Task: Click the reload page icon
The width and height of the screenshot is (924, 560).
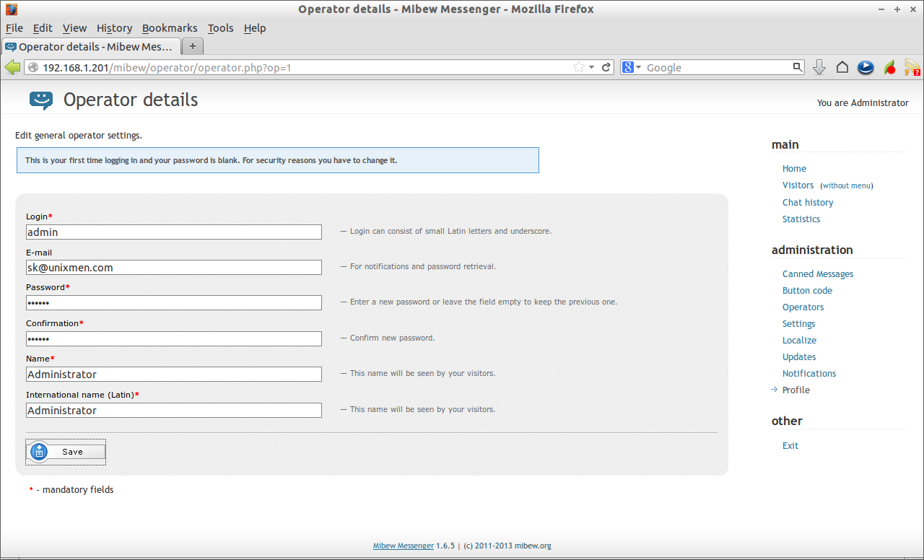Action: pyautogui.click(x=607, y=67)
